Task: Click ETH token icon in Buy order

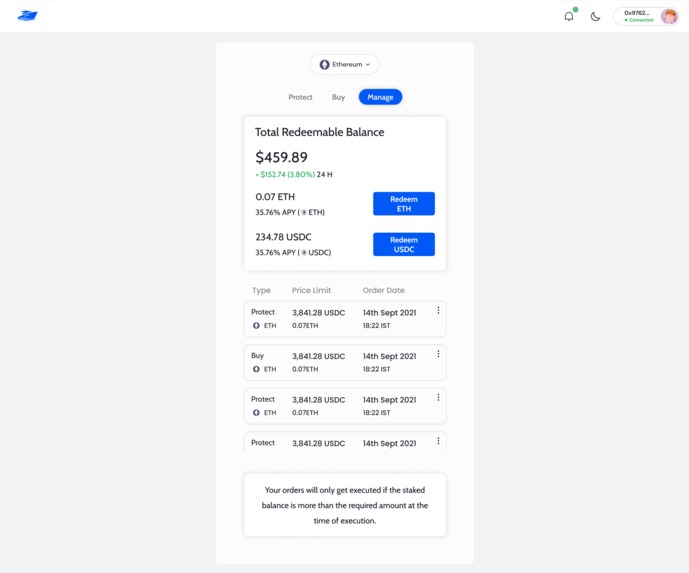Action: tap(256, 369)
